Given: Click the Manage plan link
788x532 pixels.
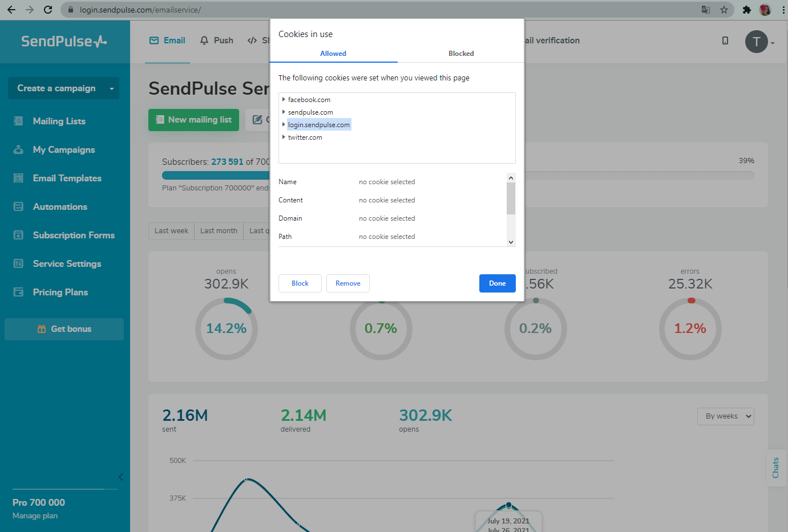Looking at the screenshot, I should [35, 515].
